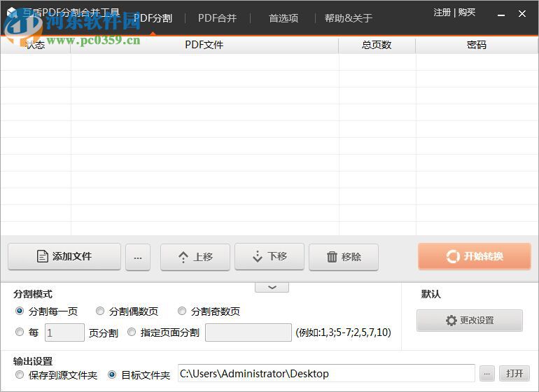Viewport: 539px width, 392px height.
Task: Click the 添加文件 add file button
Action: click(64, 256)
